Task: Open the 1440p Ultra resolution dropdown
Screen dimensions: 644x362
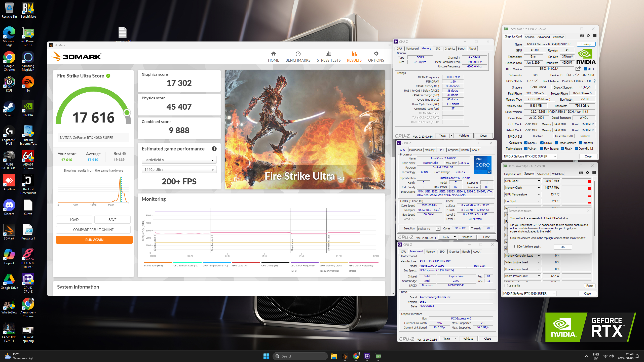Action: click(x=179, y=169)
